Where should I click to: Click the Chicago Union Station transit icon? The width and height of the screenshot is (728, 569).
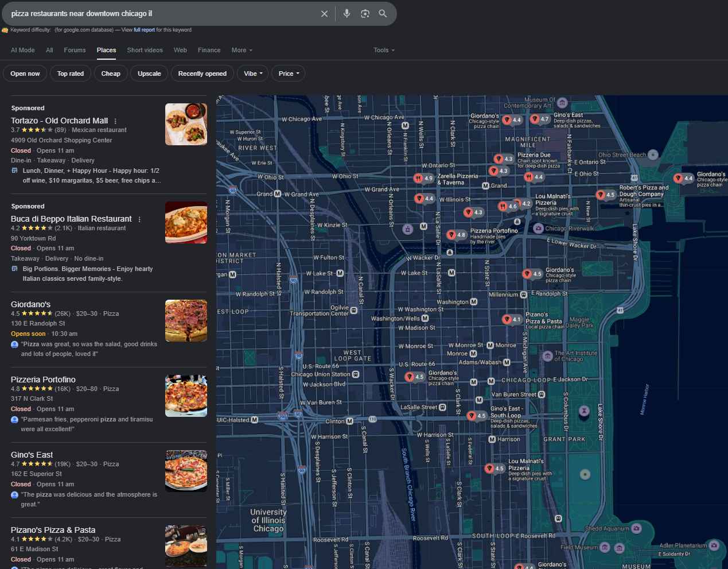coord(356,374)
